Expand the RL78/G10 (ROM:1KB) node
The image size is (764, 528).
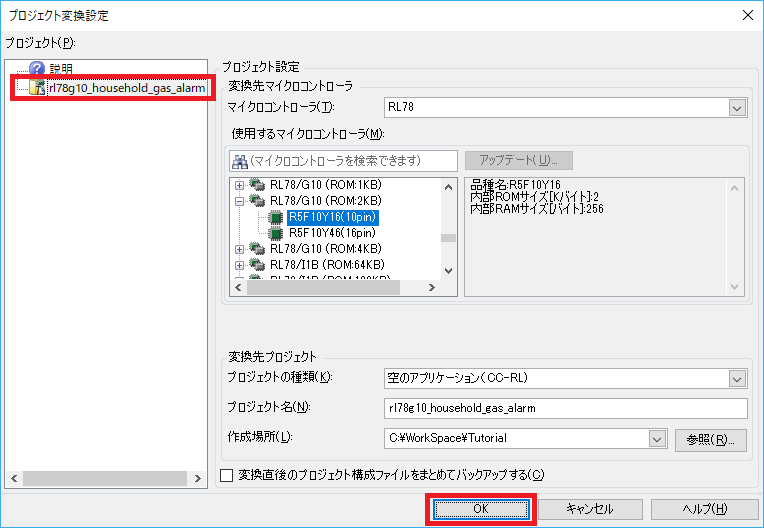point(239,185)
